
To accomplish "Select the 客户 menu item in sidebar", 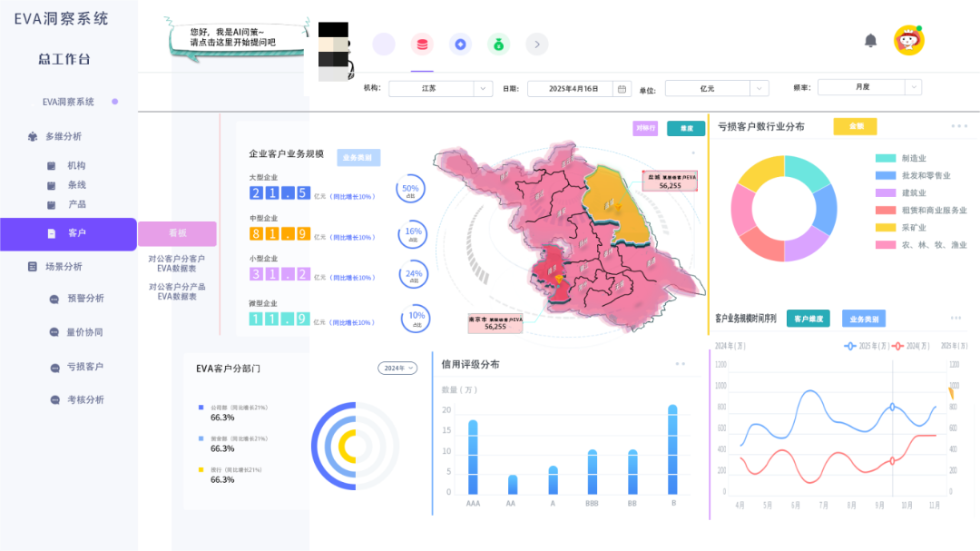I will point(68,233).
